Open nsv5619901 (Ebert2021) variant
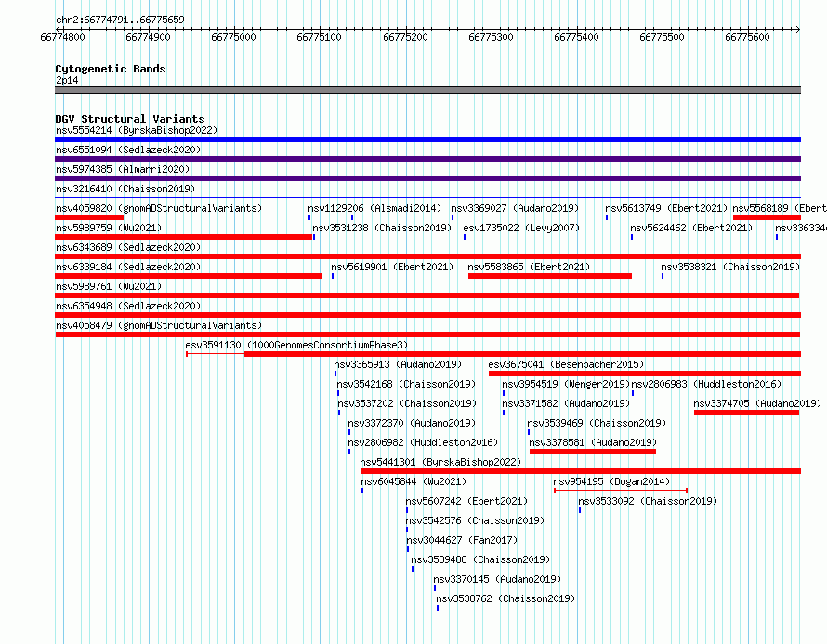 (392, 267)
